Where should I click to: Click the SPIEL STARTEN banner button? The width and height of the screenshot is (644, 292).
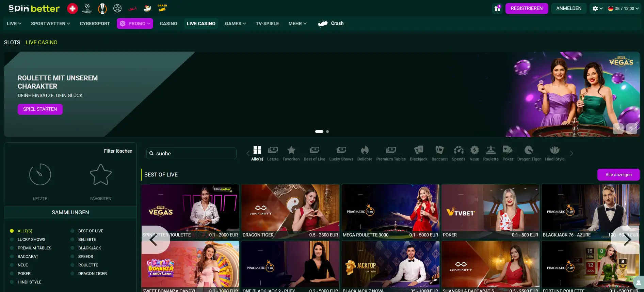[x=40, y=109]
